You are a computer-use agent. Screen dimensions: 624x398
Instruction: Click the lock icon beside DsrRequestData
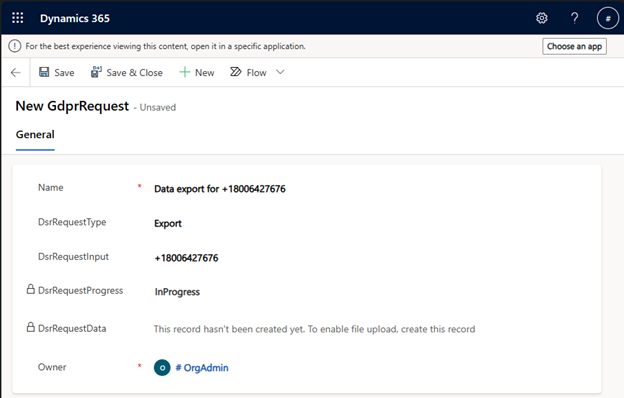point(31,327)
